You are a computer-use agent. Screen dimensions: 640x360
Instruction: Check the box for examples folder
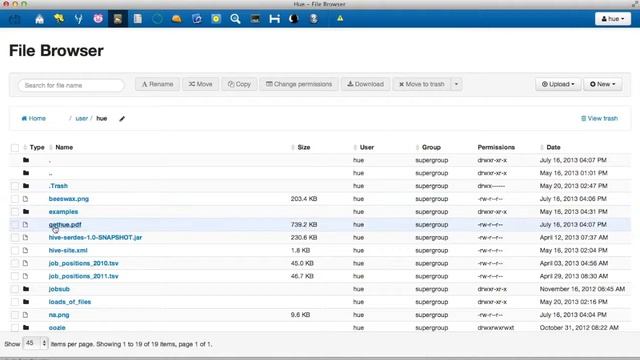click(x=15, y=212)
